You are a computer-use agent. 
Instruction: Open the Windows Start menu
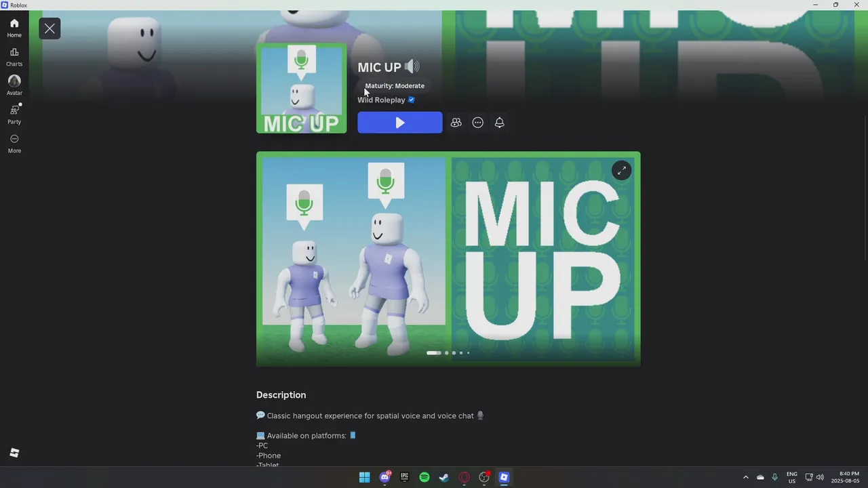[x=364, y=477]
